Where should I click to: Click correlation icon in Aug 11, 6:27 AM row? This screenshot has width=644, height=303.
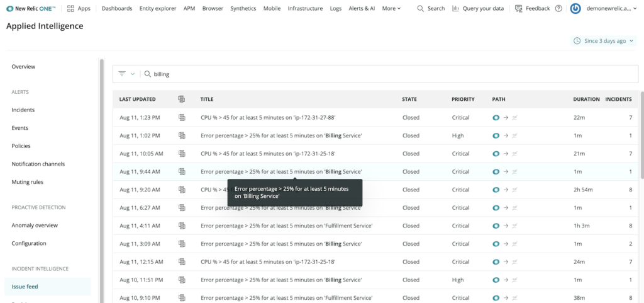(x=182, y=208)
